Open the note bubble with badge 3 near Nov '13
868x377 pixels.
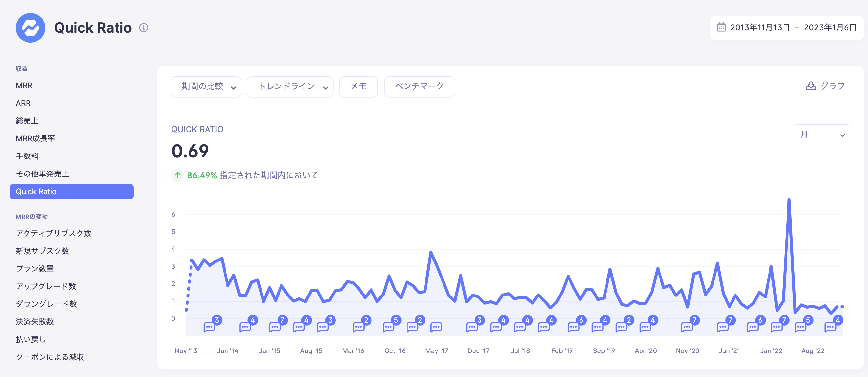pos(209,327)
